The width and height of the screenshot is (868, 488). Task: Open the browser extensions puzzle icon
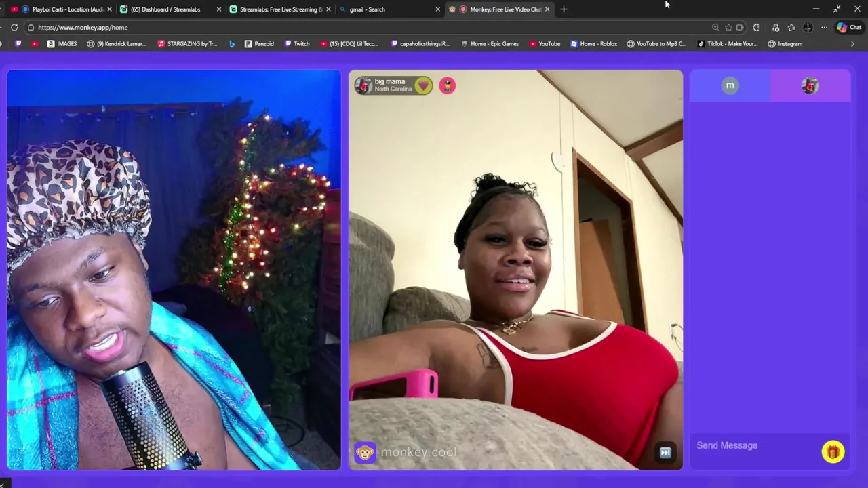click(756, 28)
